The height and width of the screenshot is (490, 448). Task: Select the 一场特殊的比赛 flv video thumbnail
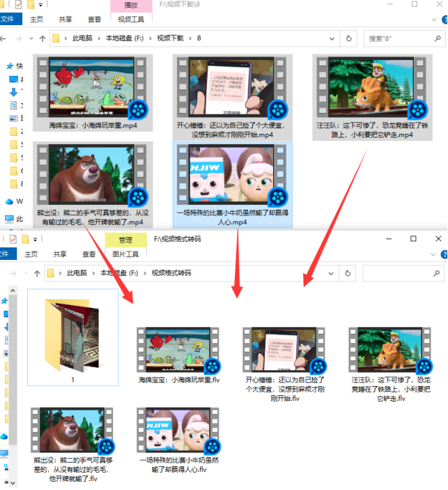178,429
